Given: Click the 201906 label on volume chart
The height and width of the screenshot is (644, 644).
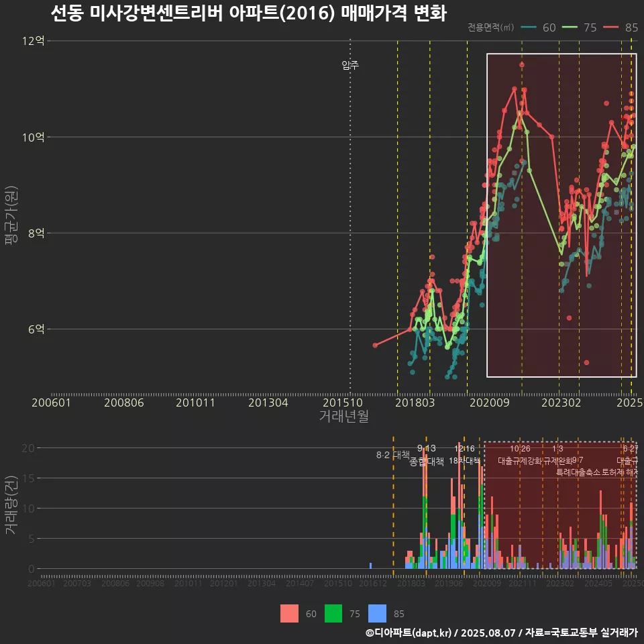Looking at the screenshot, I should pyautogui.click(x=449, y=583).
